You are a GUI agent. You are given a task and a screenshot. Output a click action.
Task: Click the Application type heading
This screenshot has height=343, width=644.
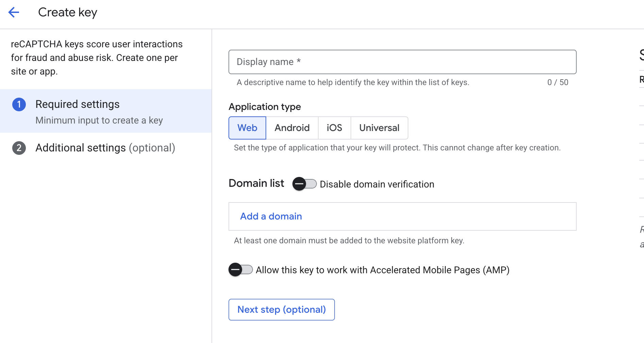(x=265, y=107)
